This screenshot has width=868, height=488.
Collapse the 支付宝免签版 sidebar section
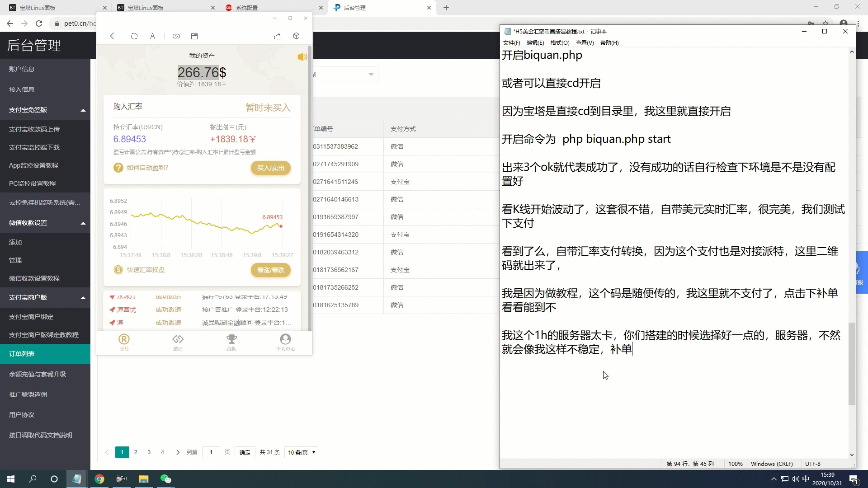point(45,110)
